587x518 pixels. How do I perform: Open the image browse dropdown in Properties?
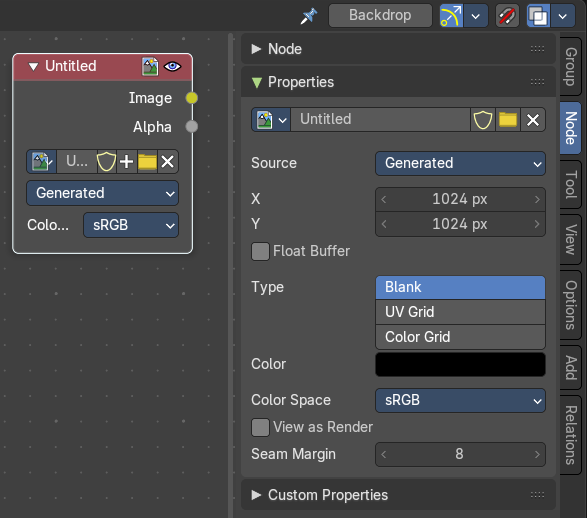point(271,120)
